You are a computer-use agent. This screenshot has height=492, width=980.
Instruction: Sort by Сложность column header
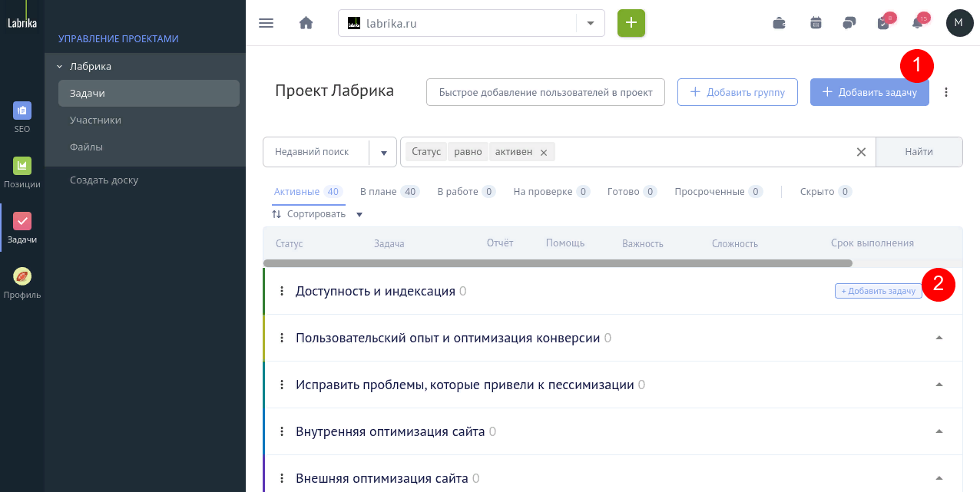point(735,244)
